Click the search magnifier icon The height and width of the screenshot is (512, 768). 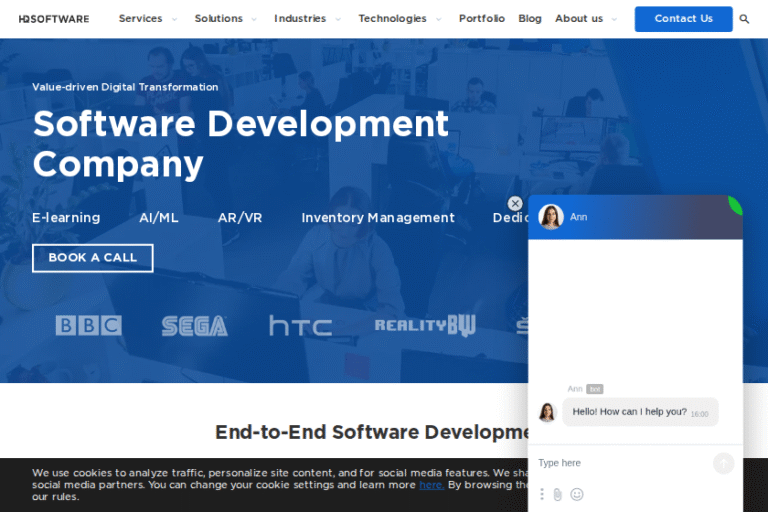744,19
